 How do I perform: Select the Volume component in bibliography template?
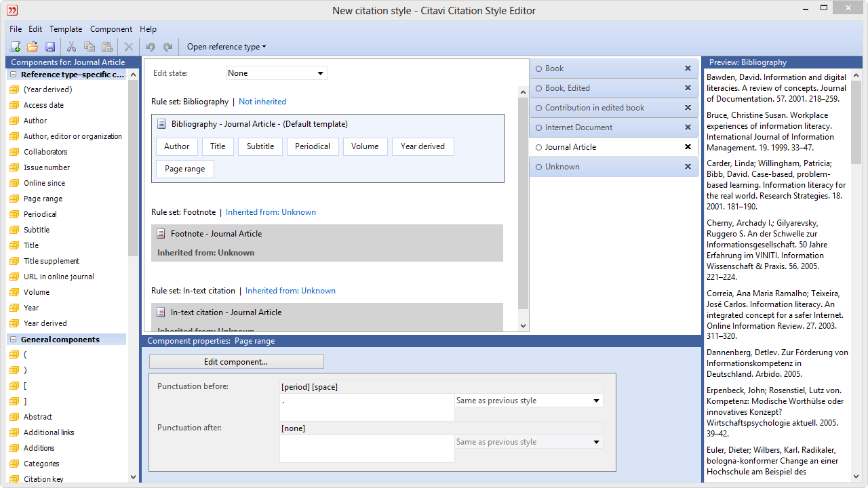pyautogui.click(x=365, y=146)
